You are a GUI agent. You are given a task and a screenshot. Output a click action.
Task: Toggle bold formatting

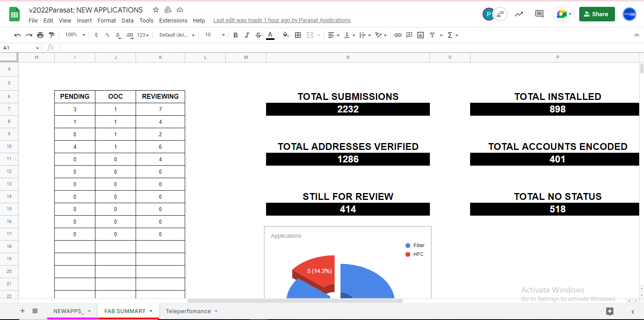[235, 35]
